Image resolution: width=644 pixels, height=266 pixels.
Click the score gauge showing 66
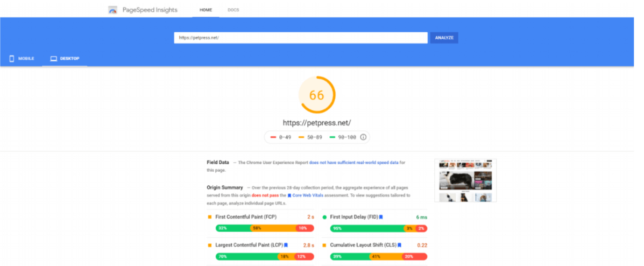pyautogui.click(x=317, y=95)
